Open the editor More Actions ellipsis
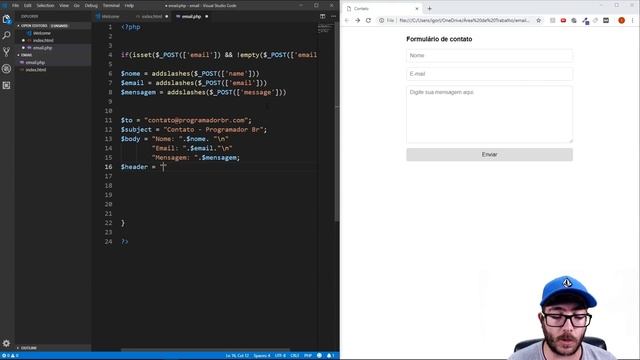This screenshot has height=360, width=640. point(333,16)
